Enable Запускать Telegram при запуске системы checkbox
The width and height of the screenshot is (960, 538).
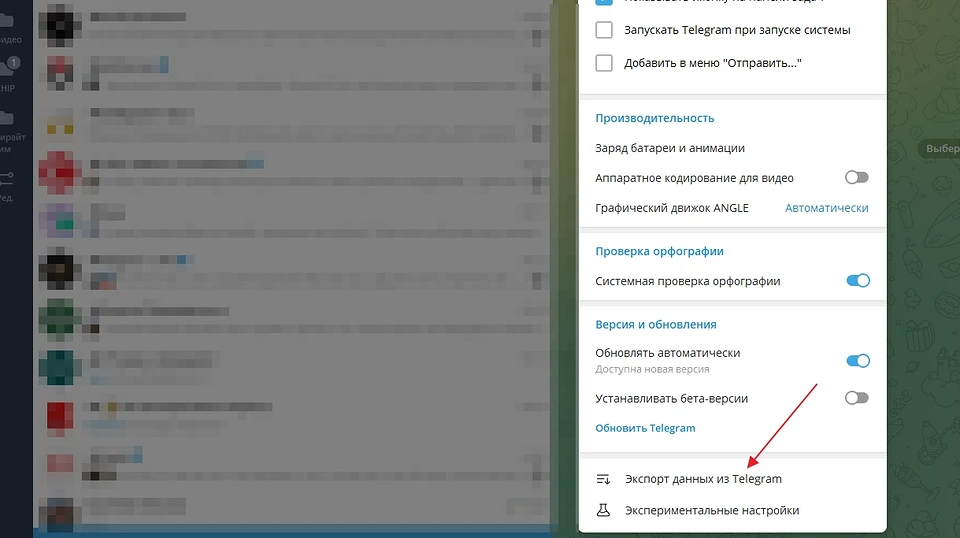[604, 30]
